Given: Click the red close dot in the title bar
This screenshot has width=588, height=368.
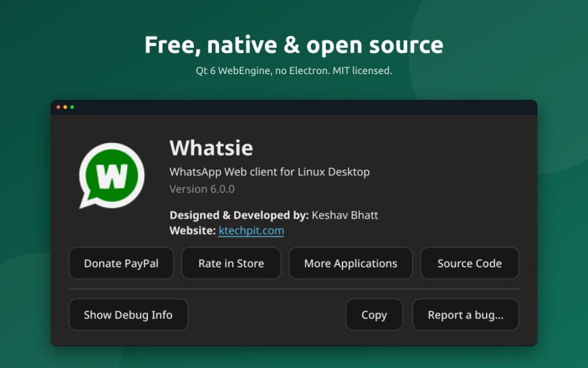Looking at the screenshot, I should 58,107.
